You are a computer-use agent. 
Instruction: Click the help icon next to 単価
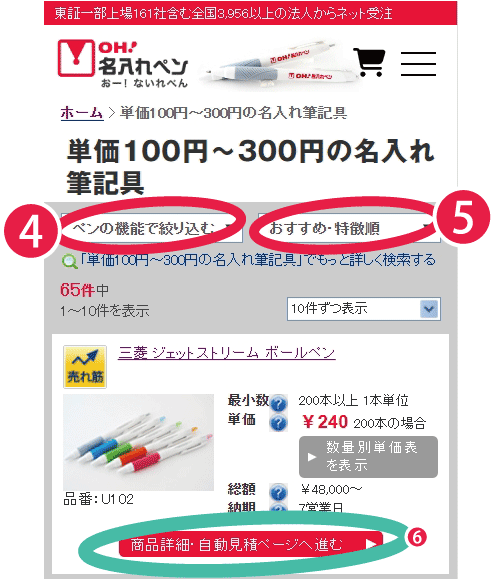(x=279, y=422)
